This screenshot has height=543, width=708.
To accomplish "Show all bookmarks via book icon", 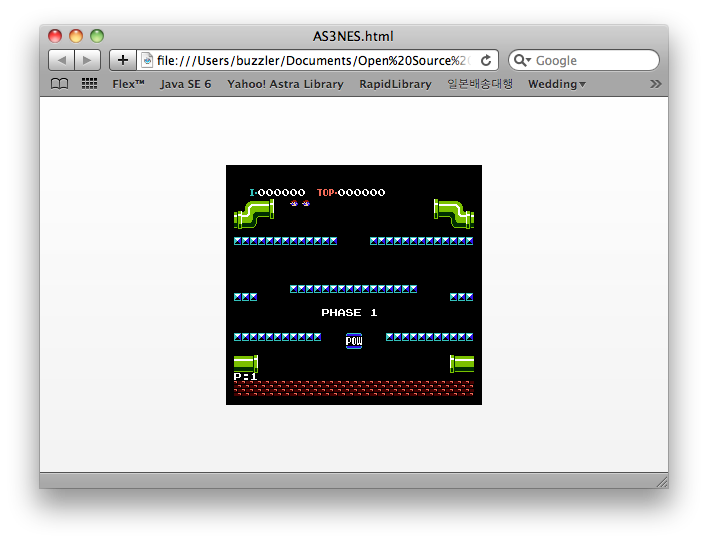I will coord(60,84).
